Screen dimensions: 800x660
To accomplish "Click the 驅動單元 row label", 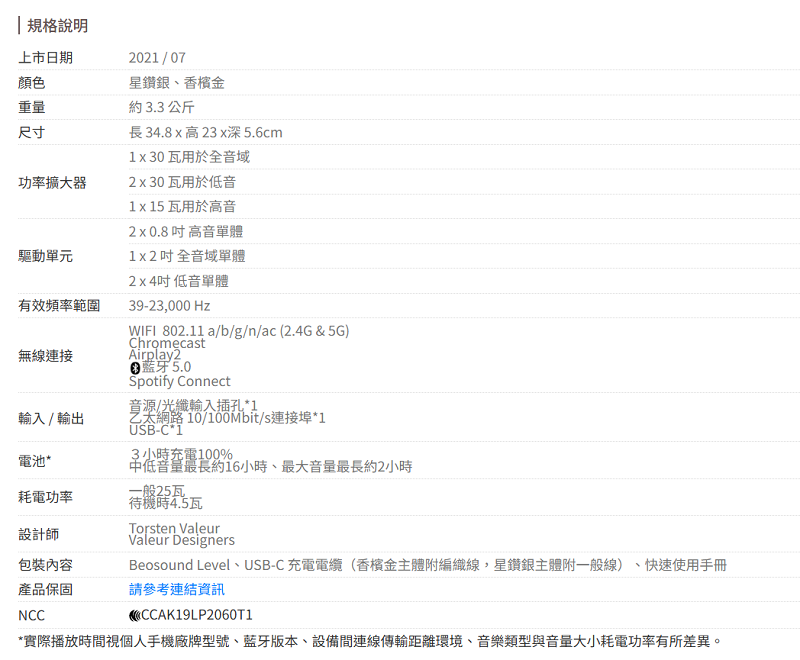I will pyautogui.click(x=45, y=256).
